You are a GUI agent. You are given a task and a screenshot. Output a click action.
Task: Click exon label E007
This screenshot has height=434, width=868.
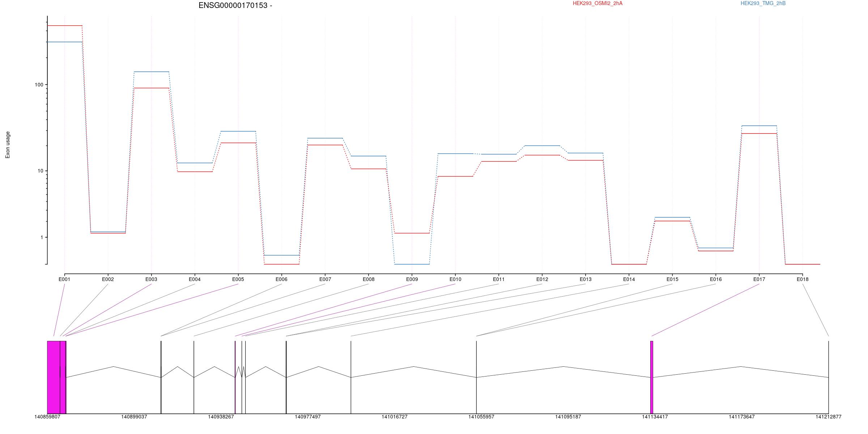click(325, 279)
